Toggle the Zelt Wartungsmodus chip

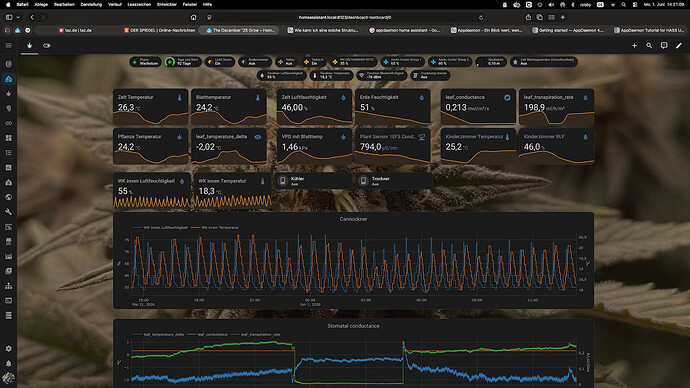click(x=544, y=62)
